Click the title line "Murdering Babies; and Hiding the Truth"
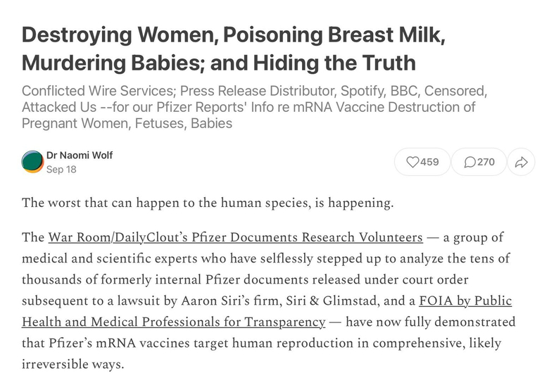The width and height of the screenshot is (542, 392). [x=218, y=63]
